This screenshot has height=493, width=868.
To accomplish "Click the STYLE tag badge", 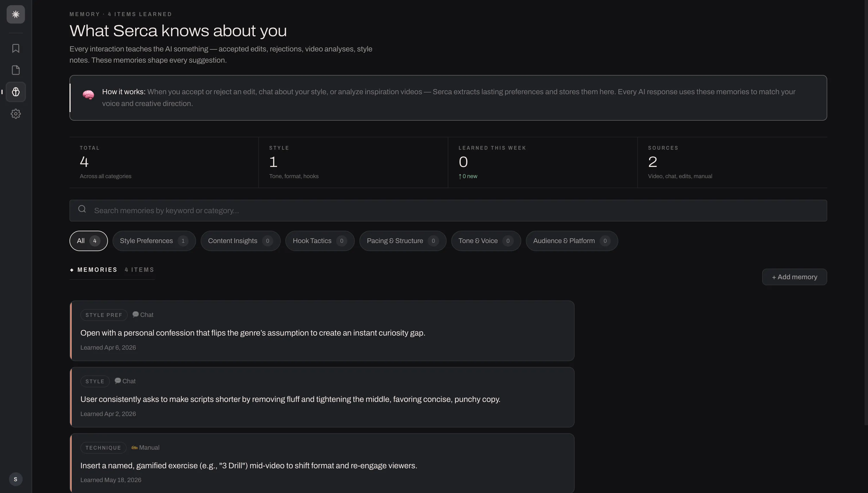I will point(95,381).
